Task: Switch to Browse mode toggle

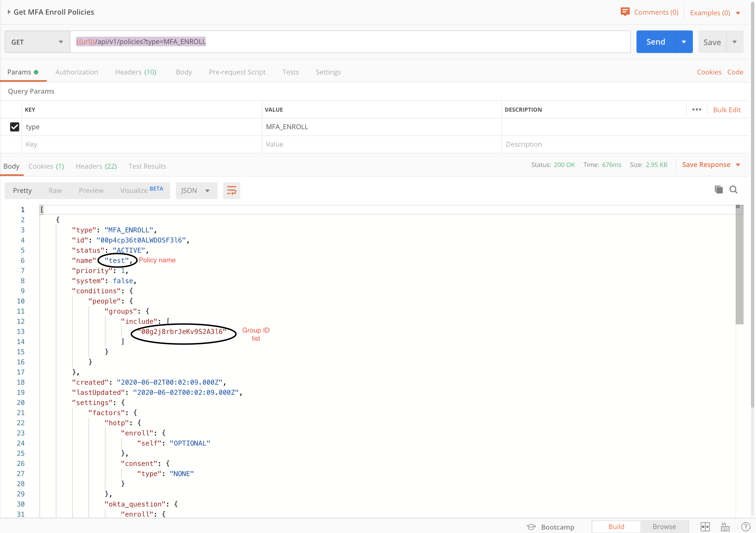Action: click(664, 527)
